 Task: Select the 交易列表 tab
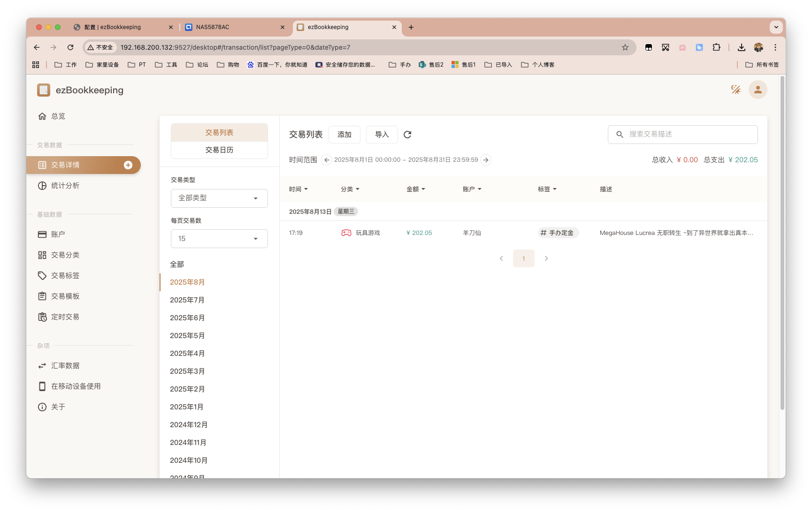pyautogui.click(x=219, y=132)
